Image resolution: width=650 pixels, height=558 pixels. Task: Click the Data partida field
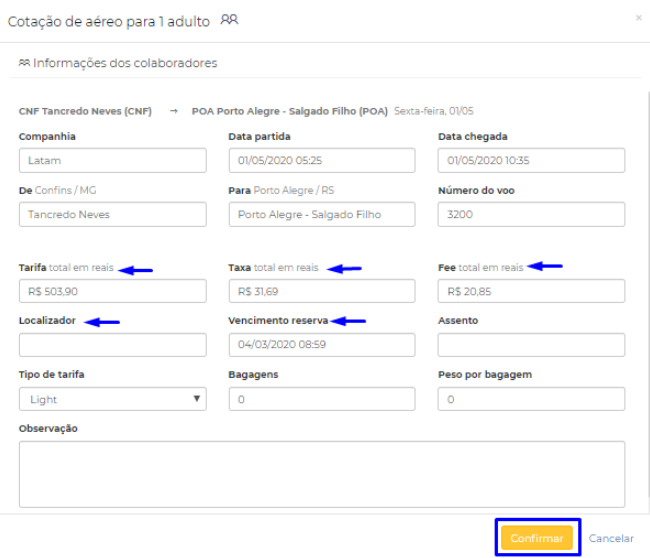[x=322, y=160]
